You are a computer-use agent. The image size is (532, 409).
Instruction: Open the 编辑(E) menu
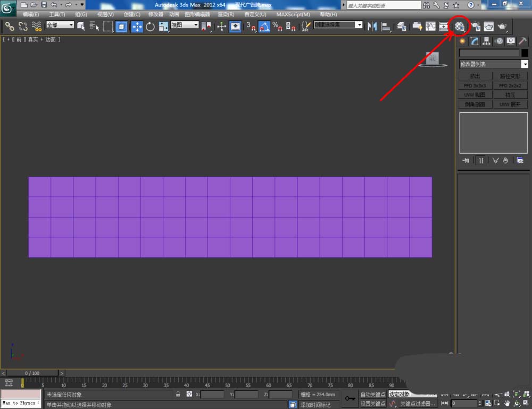(x=30, y=14)
